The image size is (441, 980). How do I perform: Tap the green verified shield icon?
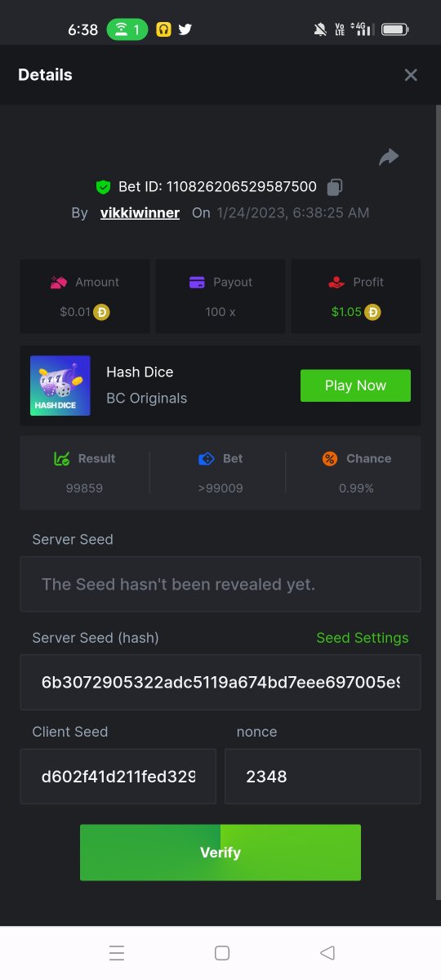tap(103, 187)
